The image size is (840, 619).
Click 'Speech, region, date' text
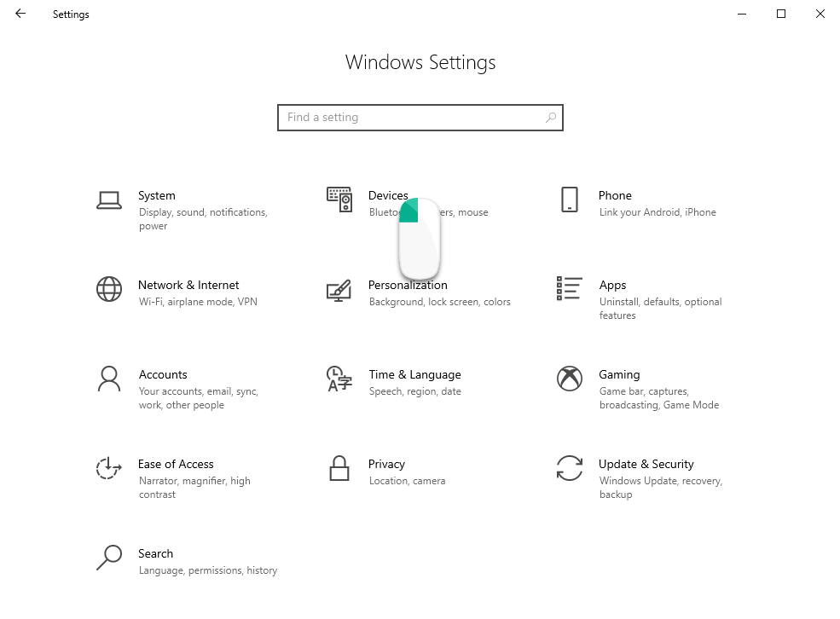click(x=414, y=391)
